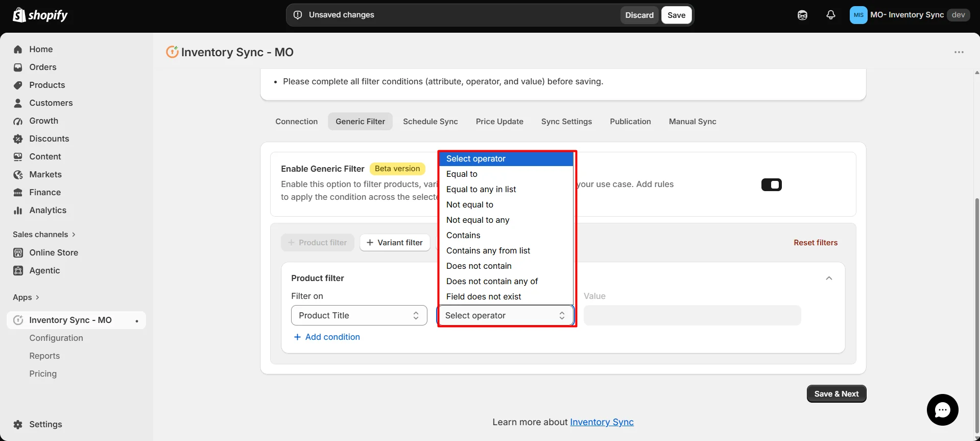Click the Products tag icon
980x441 pixels.
(18, 85)
